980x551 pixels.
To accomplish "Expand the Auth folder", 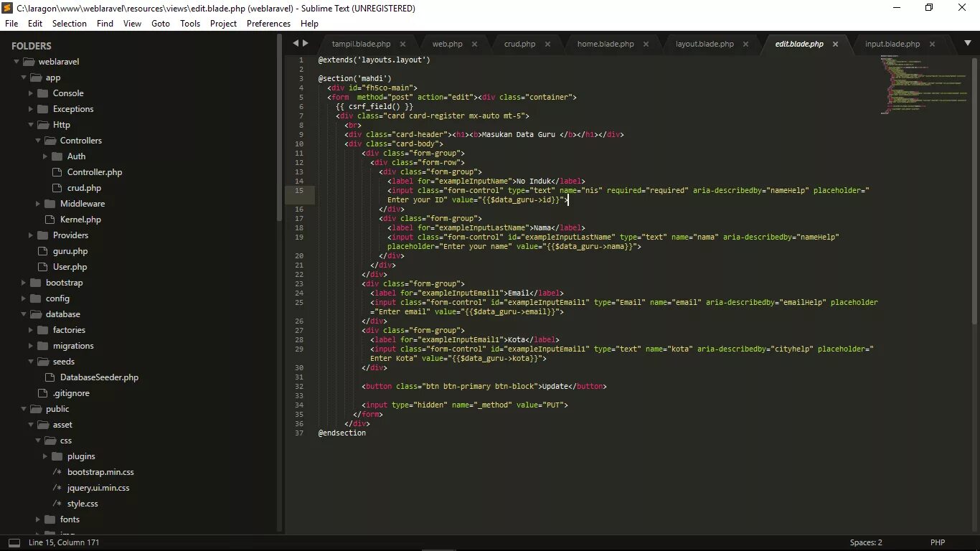I will click(x=45, y=156).
